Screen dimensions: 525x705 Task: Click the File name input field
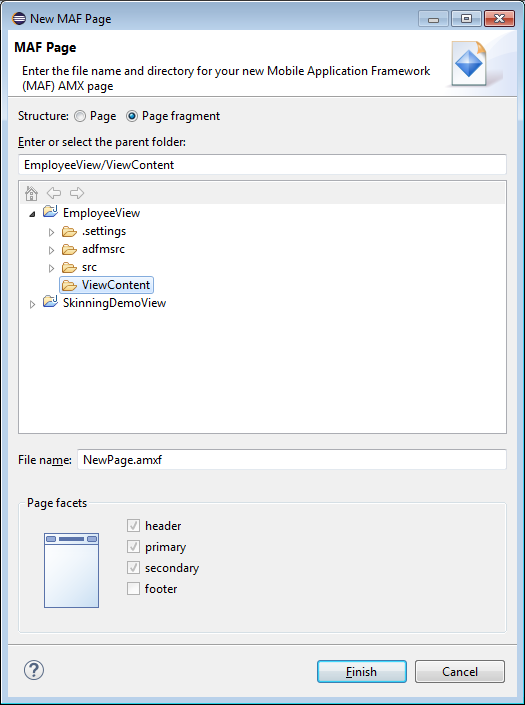292,460
